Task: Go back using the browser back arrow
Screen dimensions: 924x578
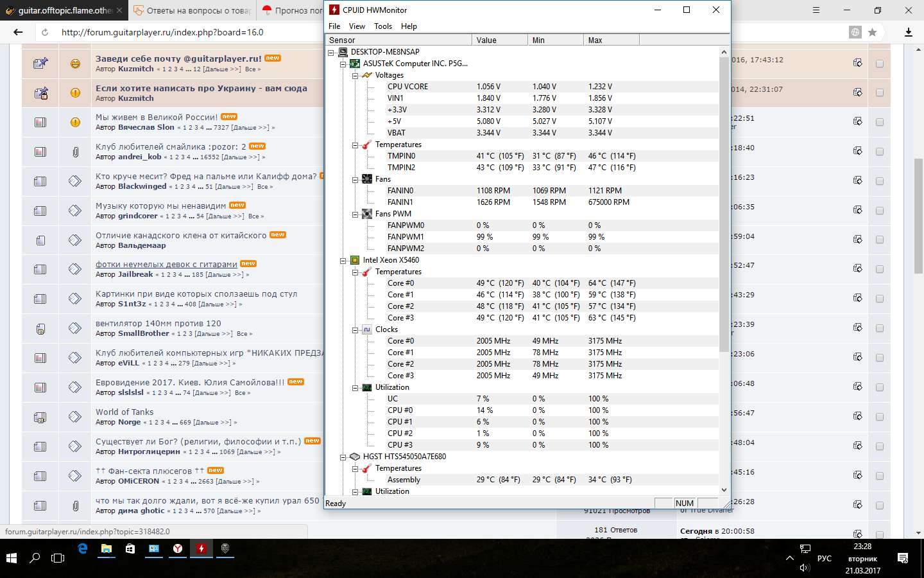Action: click(x=17, y=32)
